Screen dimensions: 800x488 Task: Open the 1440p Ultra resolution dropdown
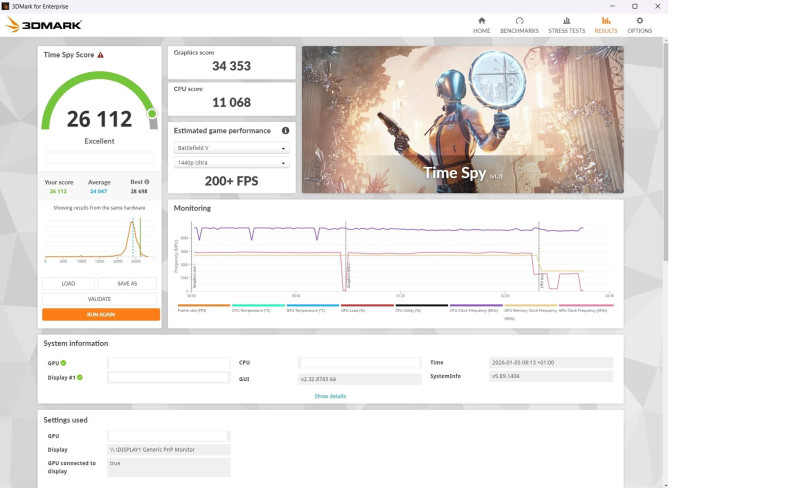[232, 162]
